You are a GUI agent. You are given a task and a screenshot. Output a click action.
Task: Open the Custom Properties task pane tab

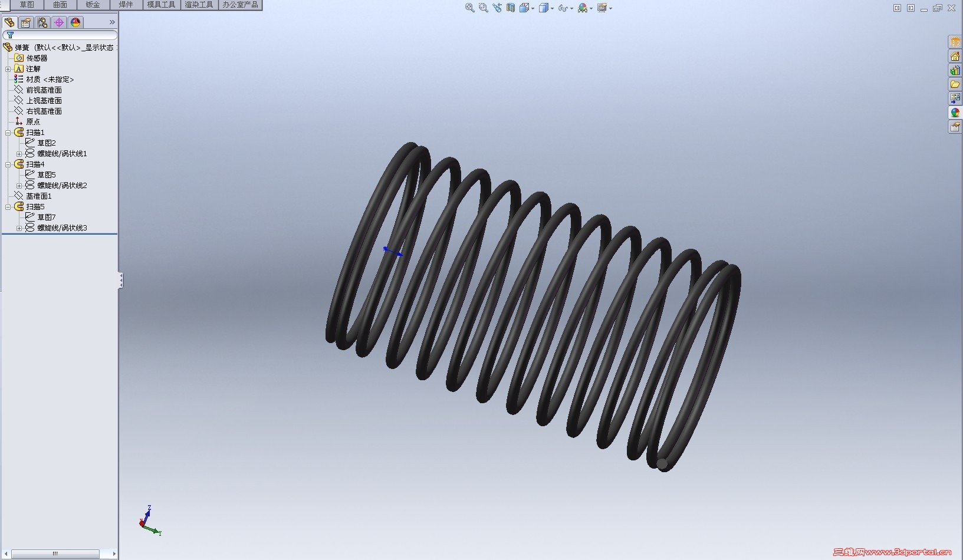point(955,127)
